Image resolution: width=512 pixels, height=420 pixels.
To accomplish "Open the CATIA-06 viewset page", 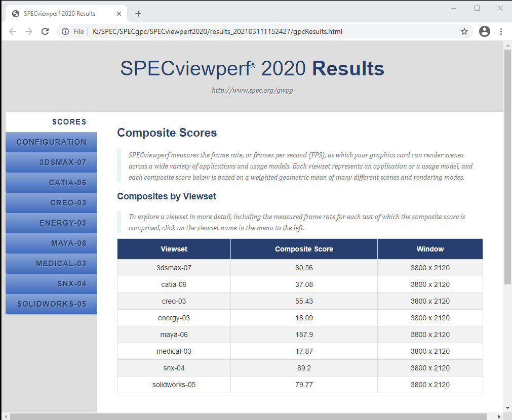I will click(x=51, y=183).
